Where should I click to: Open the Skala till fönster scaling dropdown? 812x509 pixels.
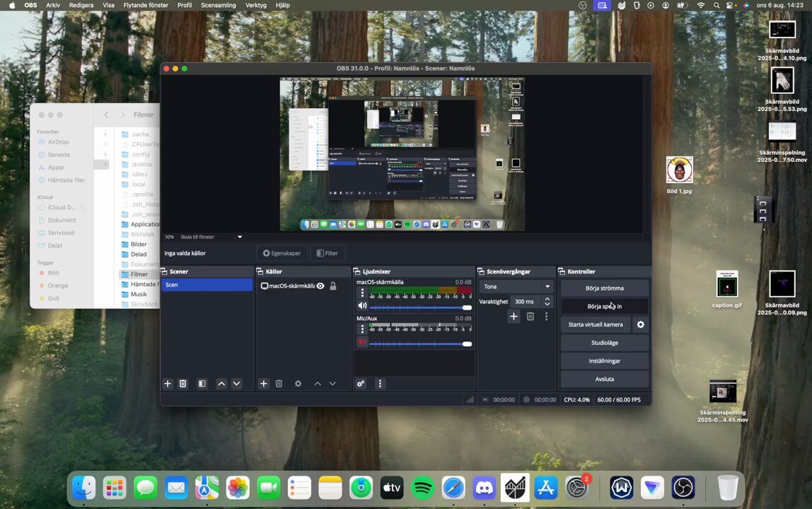pyautogui.click(x=211, y=237)
